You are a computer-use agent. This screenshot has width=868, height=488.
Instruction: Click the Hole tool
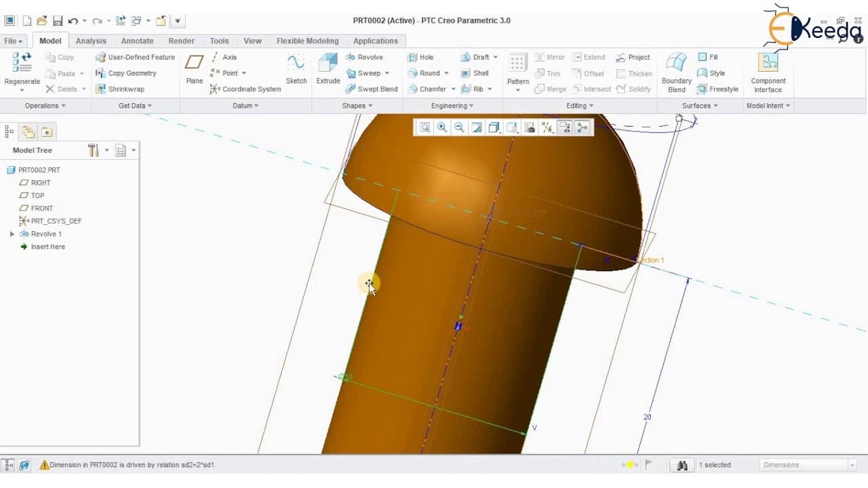[420, 57]
